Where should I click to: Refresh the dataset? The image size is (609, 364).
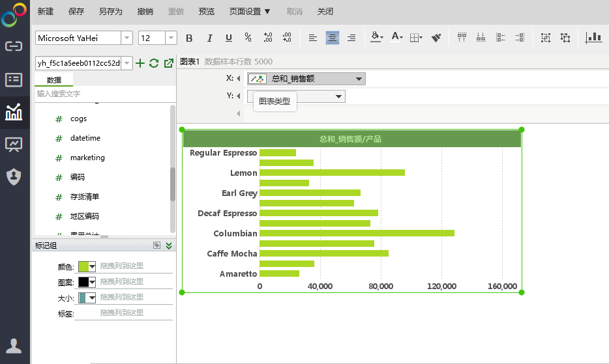pyautogui.click(x=154, y=63)
